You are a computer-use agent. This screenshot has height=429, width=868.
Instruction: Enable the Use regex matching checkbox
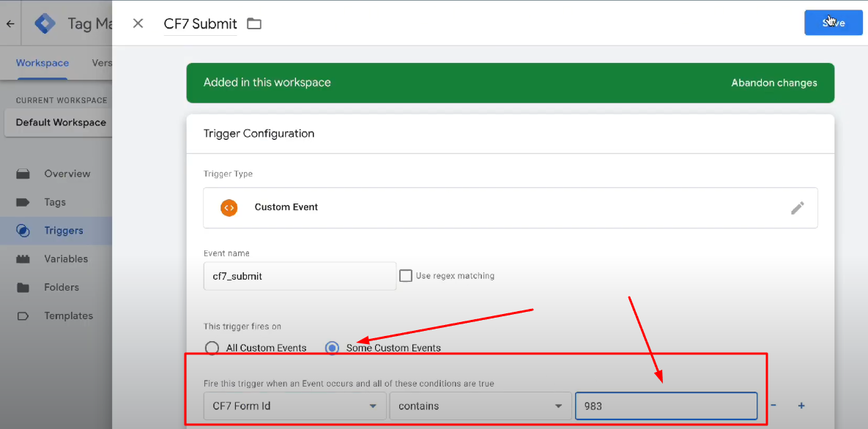[x=406, y=275]
